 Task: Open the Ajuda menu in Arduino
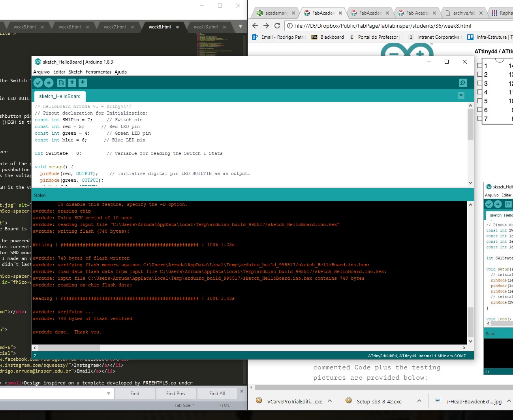point(121,72)
